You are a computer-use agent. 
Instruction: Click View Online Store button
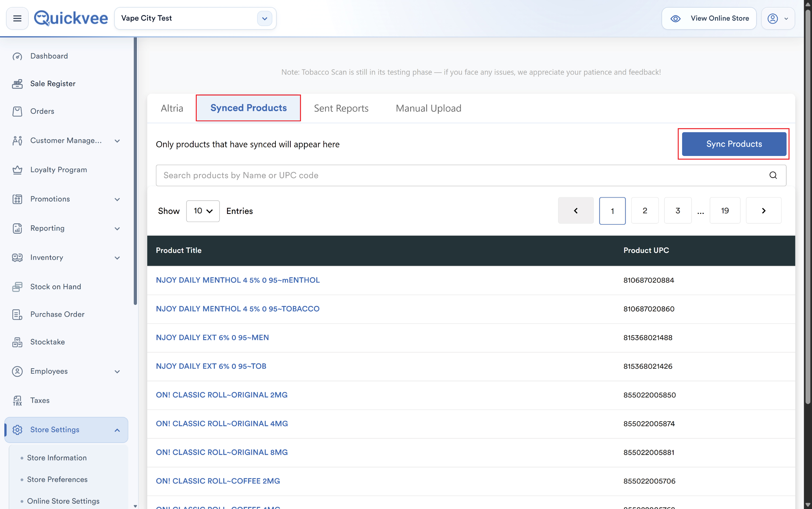[709, 19]
